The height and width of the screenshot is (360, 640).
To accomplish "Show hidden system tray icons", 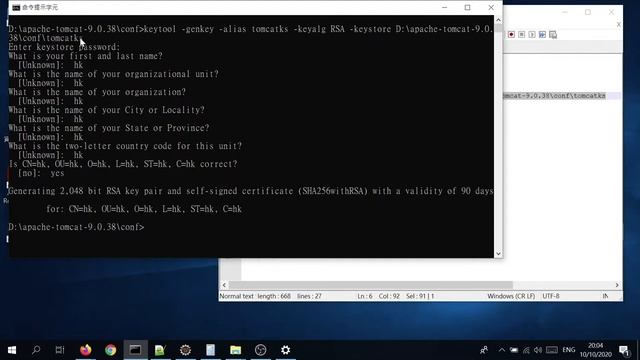I will 502,350.
